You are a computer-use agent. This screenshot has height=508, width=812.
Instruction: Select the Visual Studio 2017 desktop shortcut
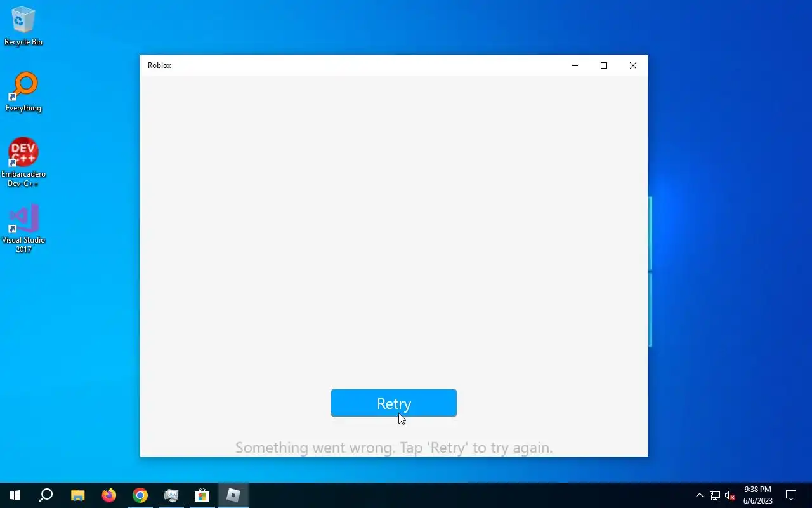(23, 229)
